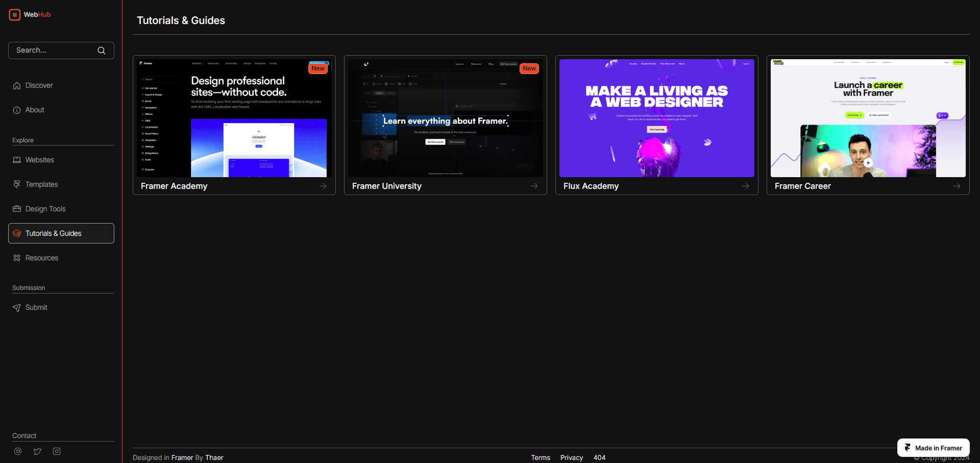The height and width of the screenshot is (463, 980).
Task: Click the Framer University title
Action: pos(387,186)
